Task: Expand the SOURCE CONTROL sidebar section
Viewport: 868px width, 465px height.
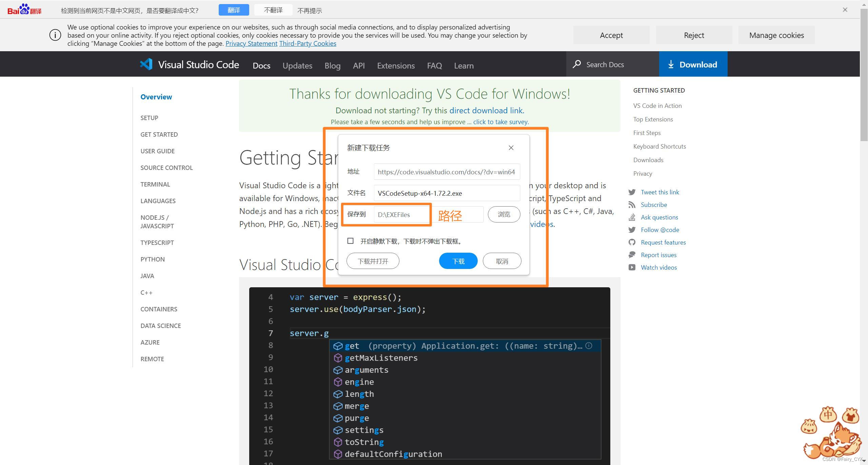Action: [166, 168]
